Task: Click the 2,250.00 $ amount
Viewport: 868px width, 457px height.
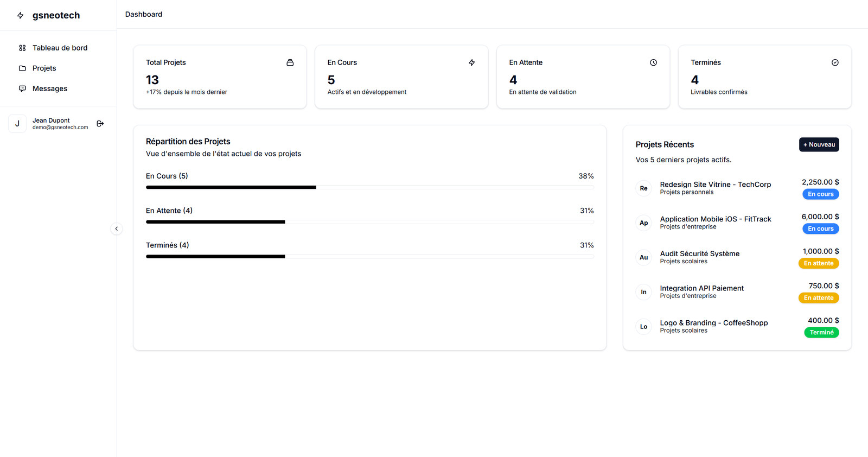Action: click(820, 182)
